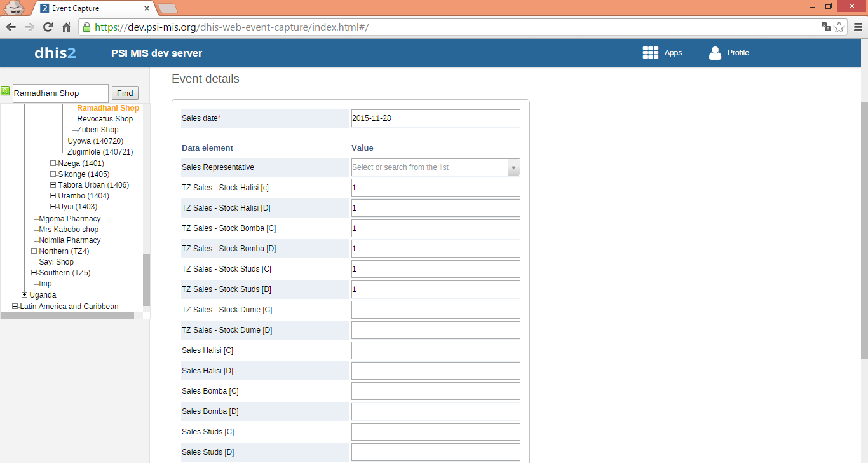Open the Sales Representative dropdown
Screen dimensions: 868x463
pos(436,167)
